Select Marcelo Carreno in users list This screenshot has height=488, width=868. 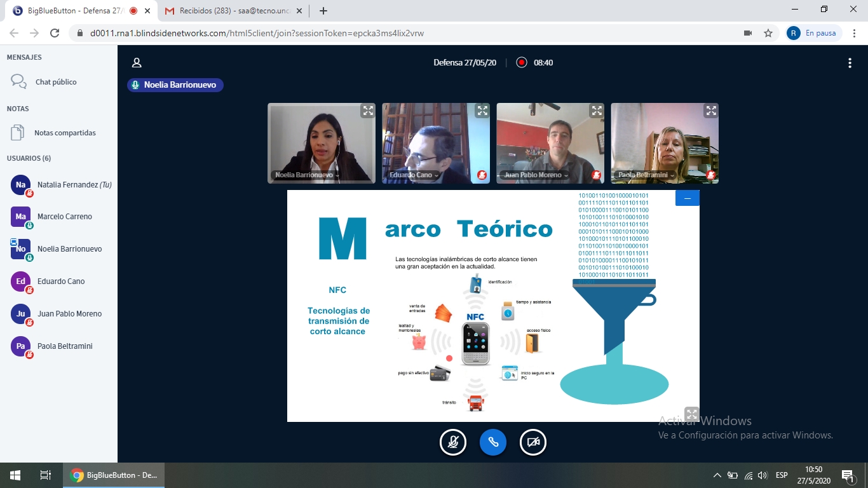pyautogui.click(x=64, y=217)
